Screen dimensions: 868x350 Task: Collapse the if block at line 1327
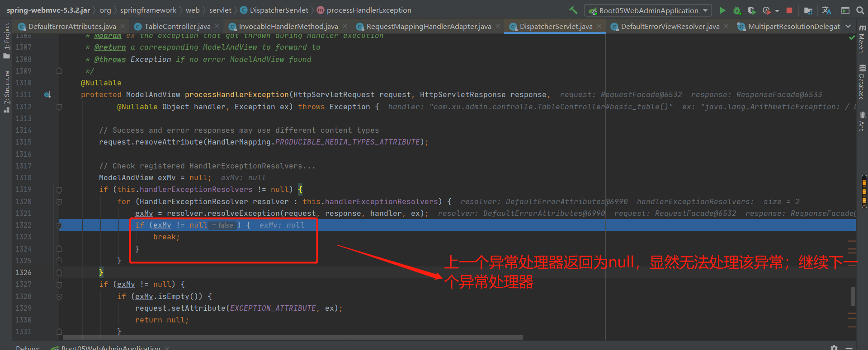click(59, 285)
